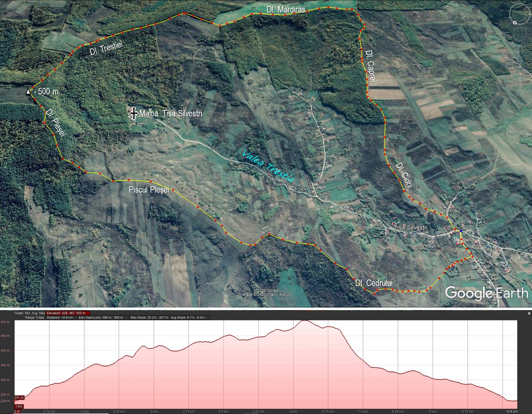Click the Piscul Pleșei map label
The height and width of the screenshot is (414, 532).
(x=149, y=190)
